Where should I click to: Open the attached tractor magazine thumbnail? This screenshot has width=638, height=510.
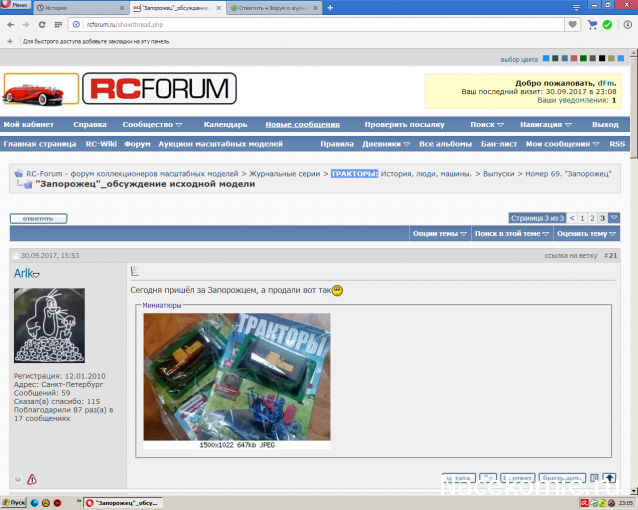pos(236,376)
